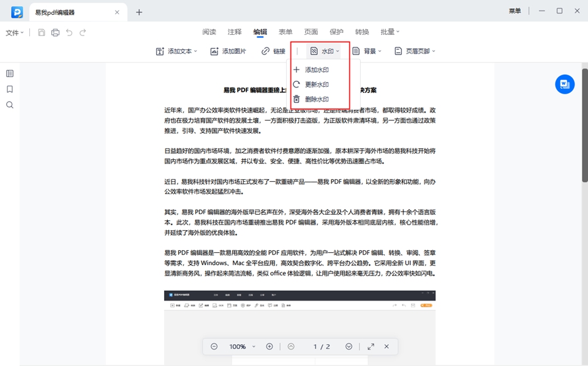Click the 添加图片 add image tool
Screen dimensions: 588x366
228,51
